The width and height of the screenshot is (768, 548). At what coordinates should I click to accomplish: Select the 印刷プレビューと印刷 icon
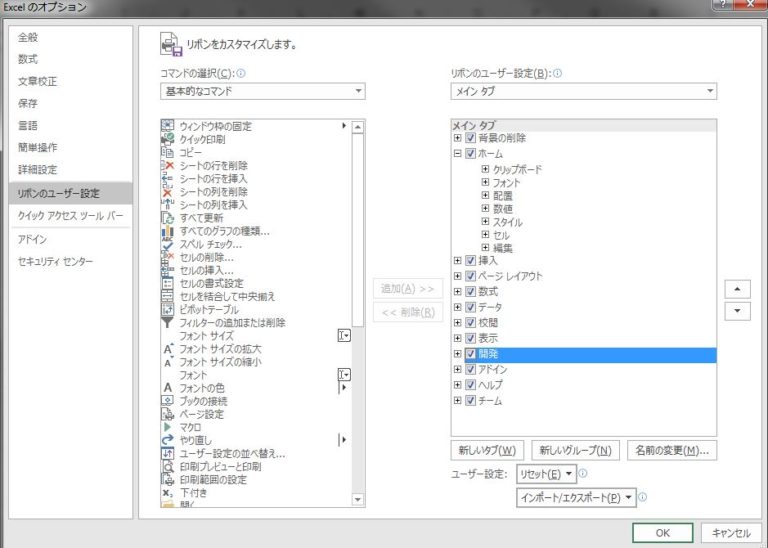click(x=168, y=466)
